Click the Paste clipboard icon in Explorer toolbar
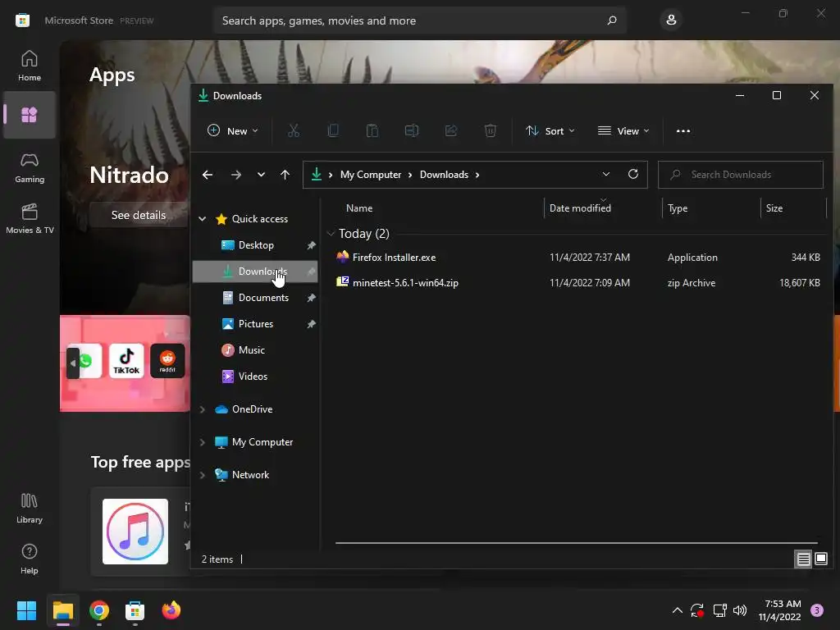This screenshot has width=840, height=630. [x=372, y=130]
